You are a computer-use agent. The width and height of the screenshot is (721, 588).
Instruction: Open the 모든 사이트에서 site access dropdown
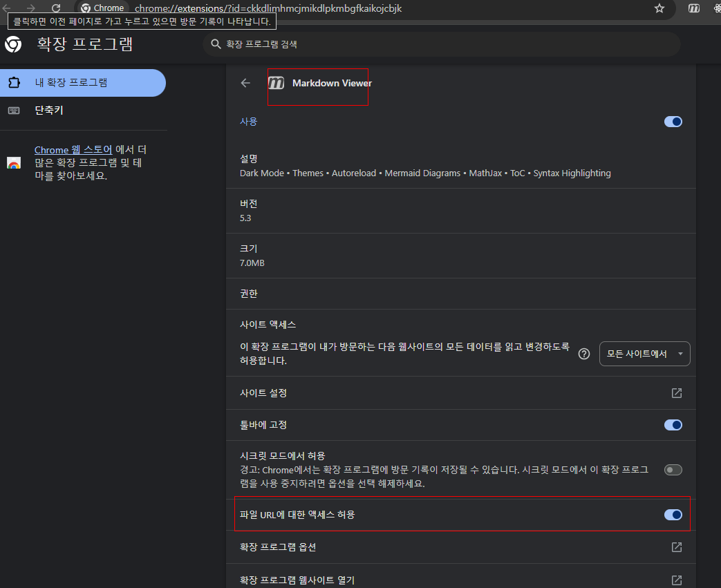(x=644, y=354)
